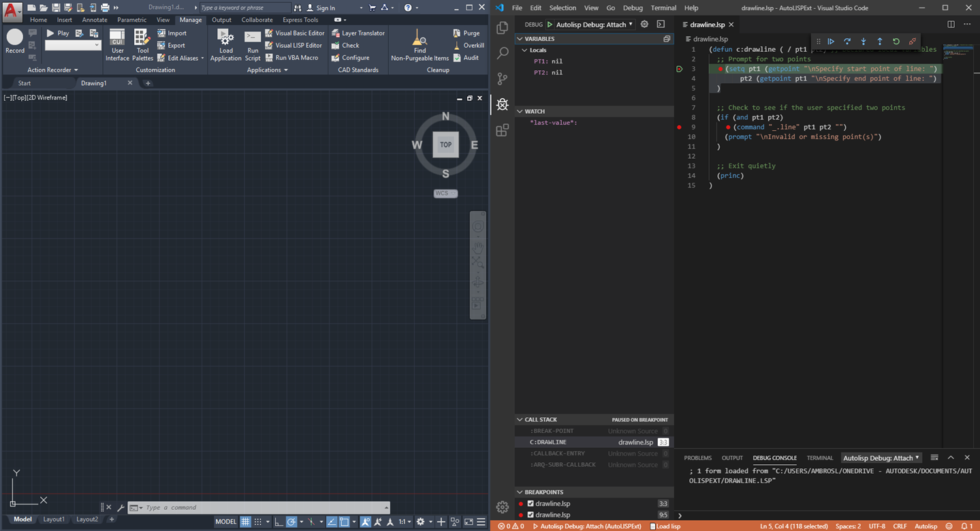Viewport: 980px width, 531px height.
Task: Click Continue in the debug toolbar
Action: click(831, 42)
